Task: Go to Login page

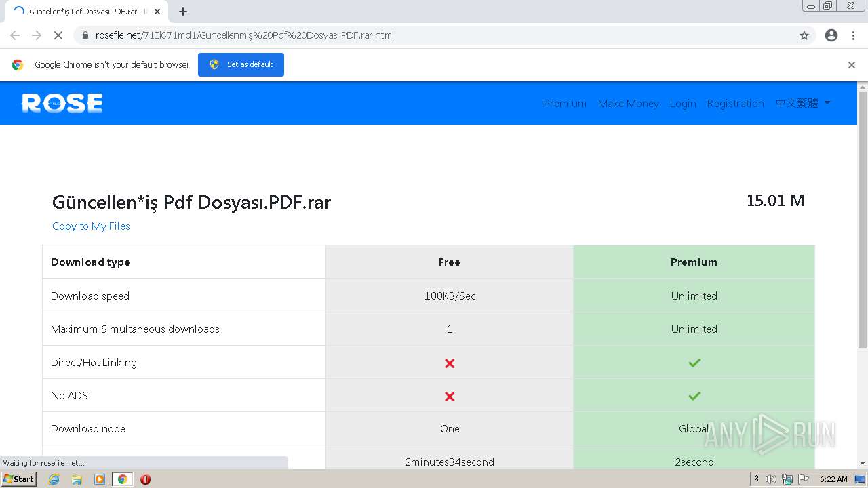Action: [683, 103]
